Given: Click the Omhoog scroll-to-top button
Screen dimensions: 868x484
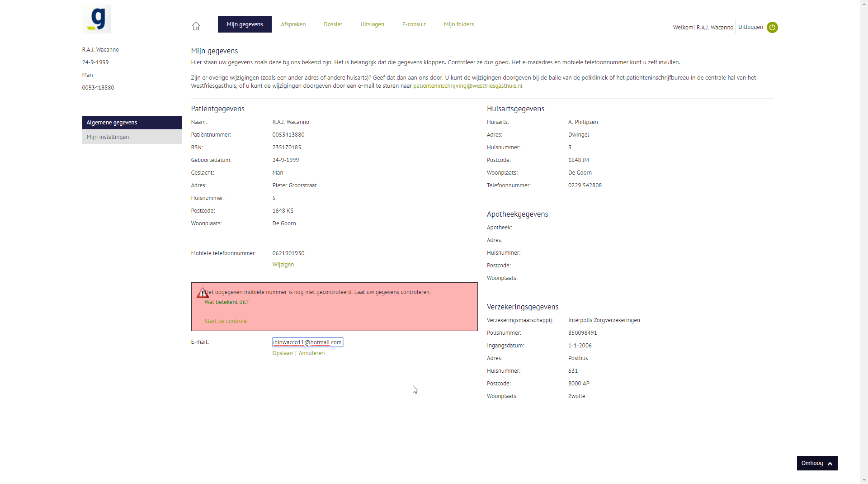Looking at the screenshot, I should 817,463.
